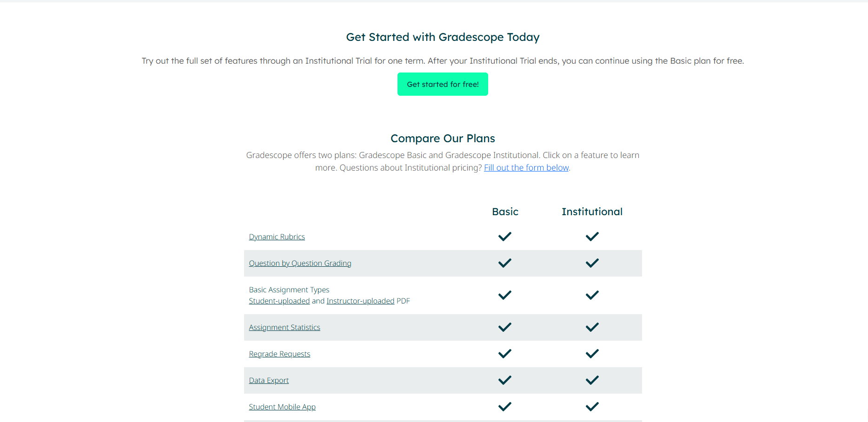This screenshot has width=868, height=422.
Task: Select the Basic column header
Action: tap(505, 211)
